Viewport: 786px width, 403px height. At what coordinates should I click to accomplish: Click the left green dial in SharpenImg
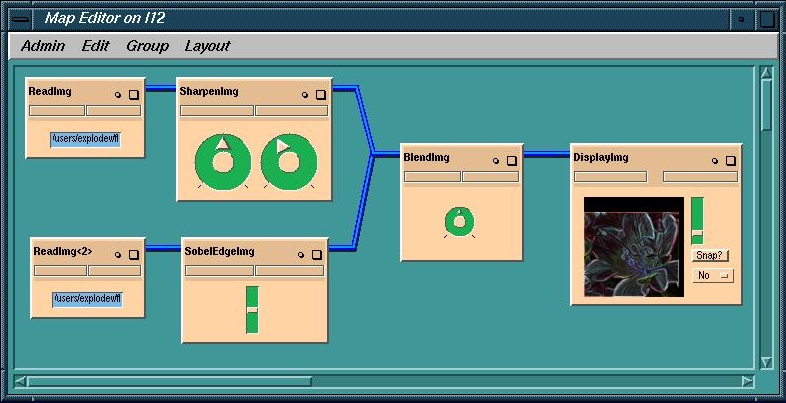tap(223, 160)
